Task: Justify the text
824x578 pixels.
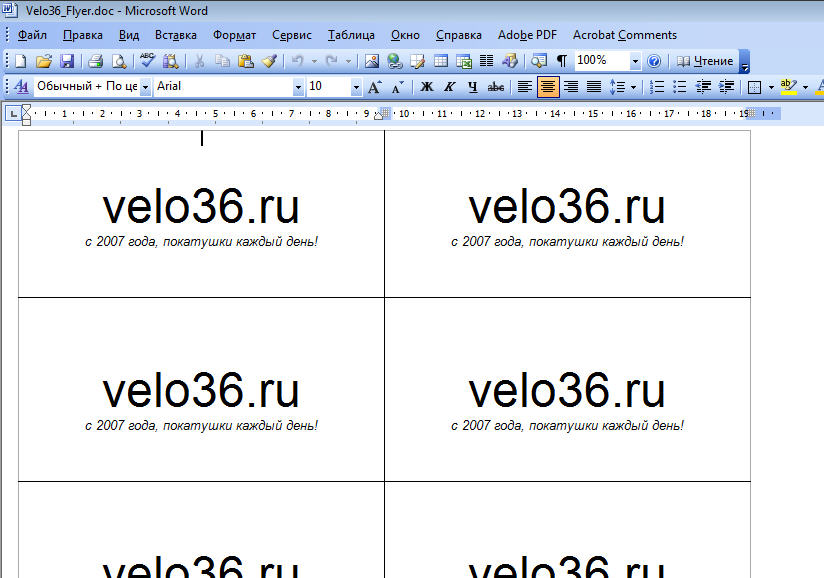Action: coord(594,86)
